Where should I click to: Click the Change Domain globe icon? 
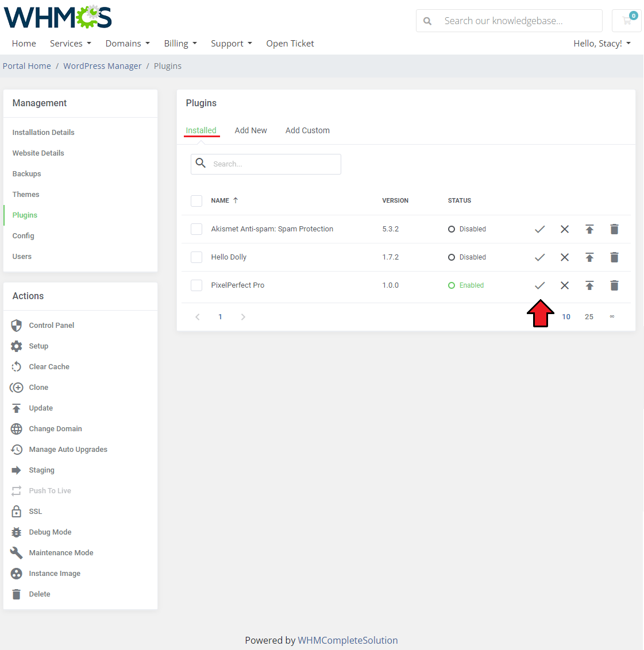[16, 429]
